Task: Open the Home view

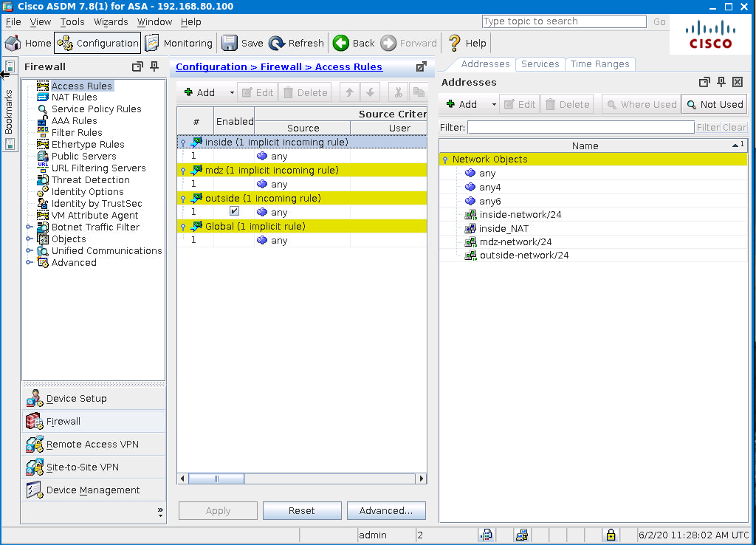Action: [28, 43]
